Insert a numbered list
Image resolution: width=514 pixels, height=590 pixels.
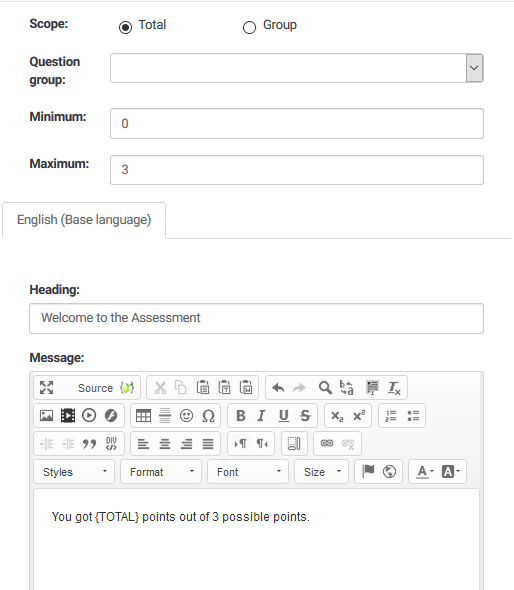[391, 415]
